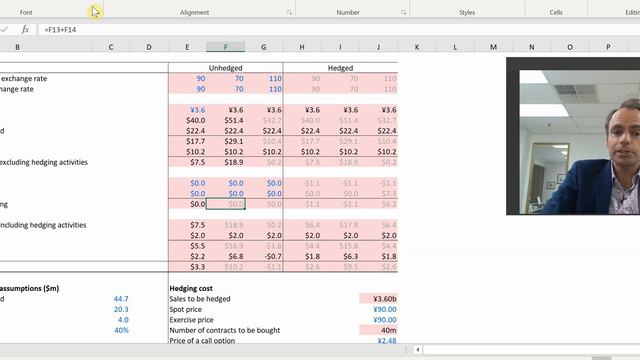Image resolution: width=640 pixels, height=360 pixels.
Task: Click the 44.7 assumption value
Action: click(121, 299)
